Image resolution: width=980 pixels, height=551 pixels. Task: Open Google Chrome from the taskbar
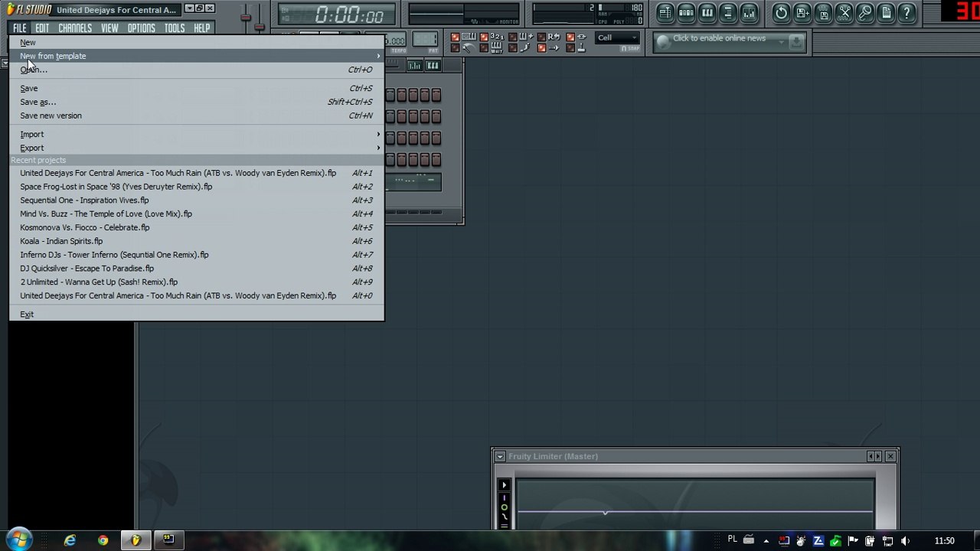pyautogui.click(x=103, y=540)
